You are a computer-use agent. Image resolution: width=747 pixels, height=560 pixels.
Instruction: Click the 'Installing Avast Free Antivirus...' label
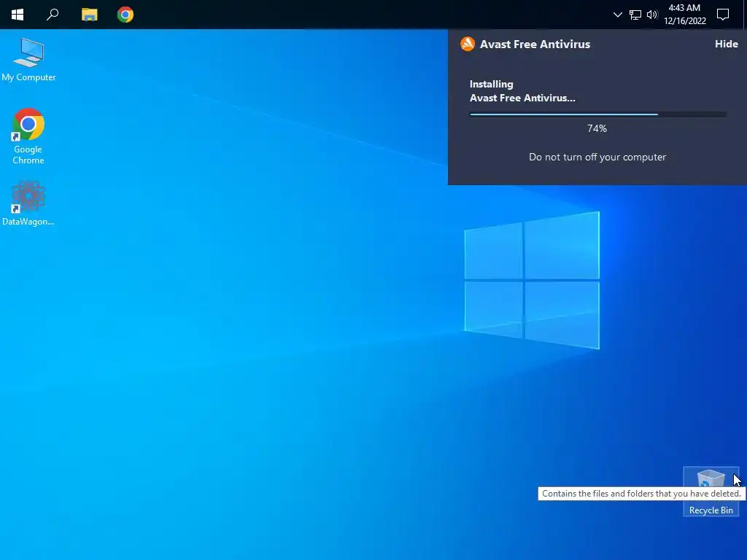pos(522,91)
